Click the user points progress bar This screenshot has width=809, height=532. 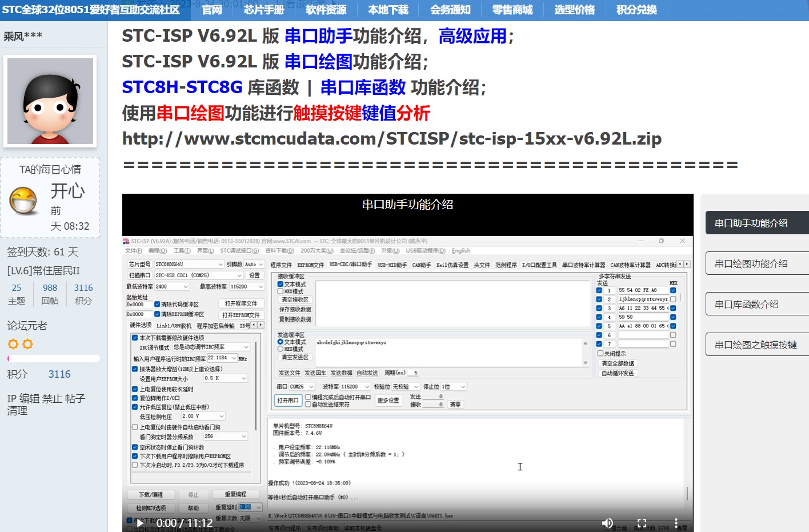point(54,359)
